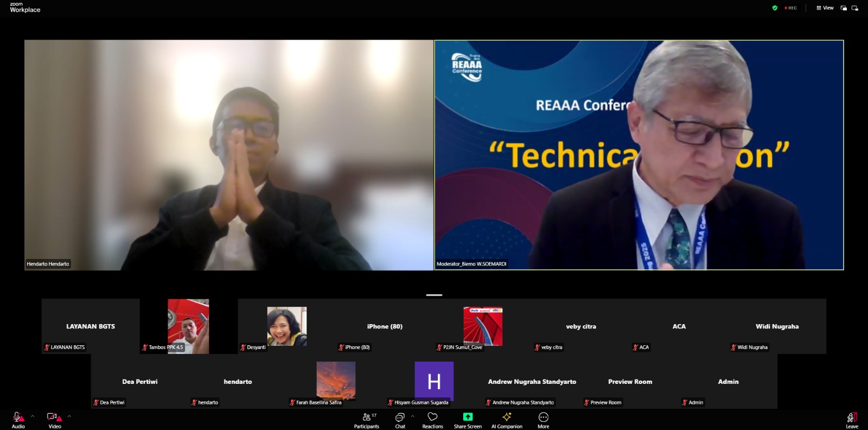Screen dimensions: 868x430
Task: Click the green encryption shield icon
Action: point(775,8)
